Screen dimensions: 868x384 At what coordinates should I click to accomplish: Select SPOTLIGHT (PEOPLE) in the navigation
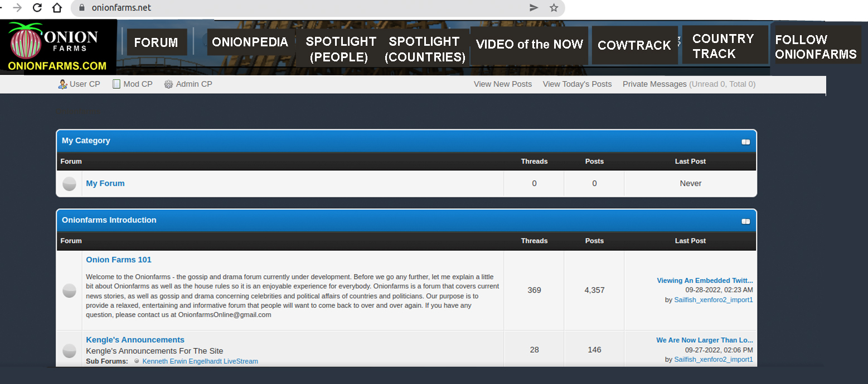pyautogui.click(x=340, y=49)
